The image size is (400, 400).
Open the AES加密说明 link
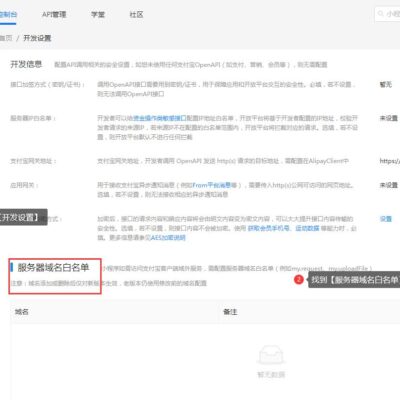click(168, 238)
